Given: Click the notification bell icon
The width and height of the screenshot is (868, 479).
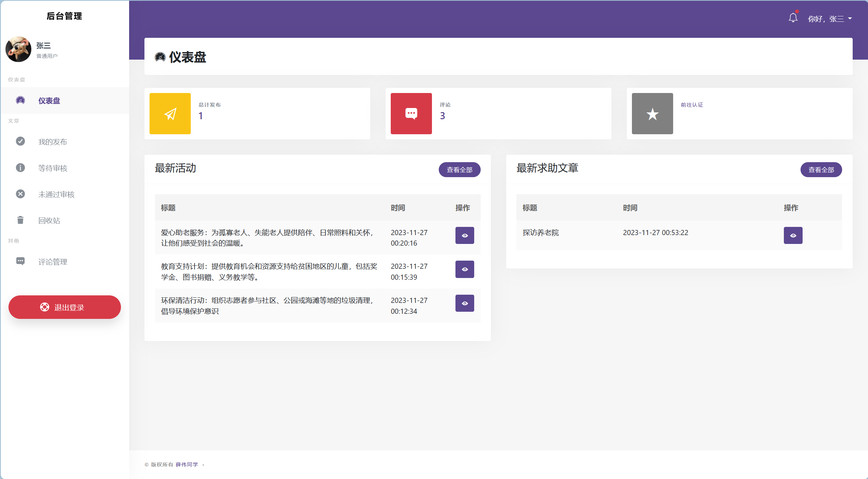Looking at the screenshot, I should point(793,17).
